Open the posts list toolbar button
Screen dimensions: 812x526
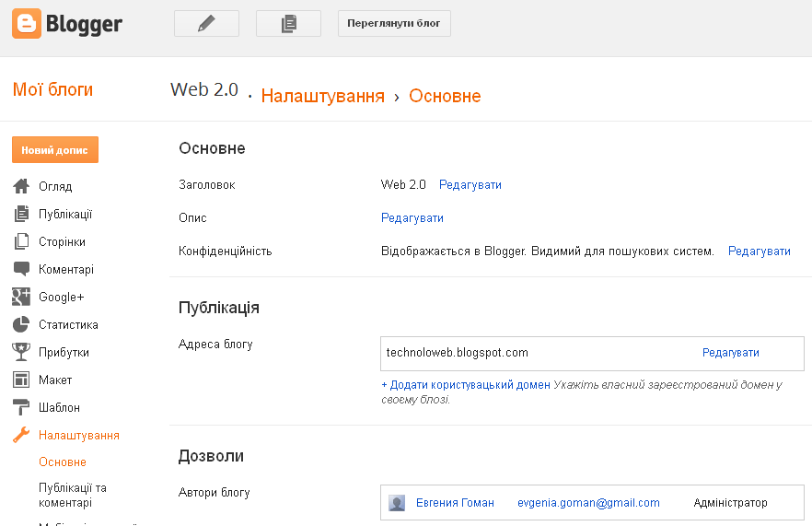(x=288, y=23)
